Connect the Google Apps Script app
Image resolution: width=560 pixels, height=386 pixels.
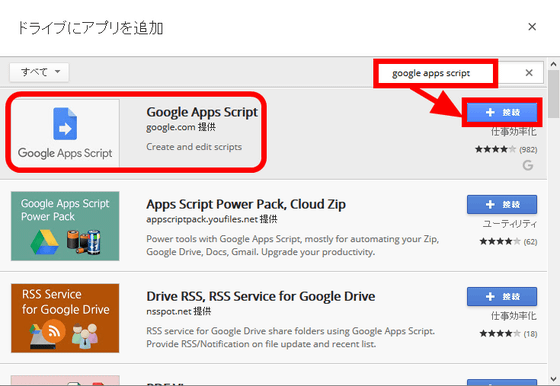(x=502, y=112)
